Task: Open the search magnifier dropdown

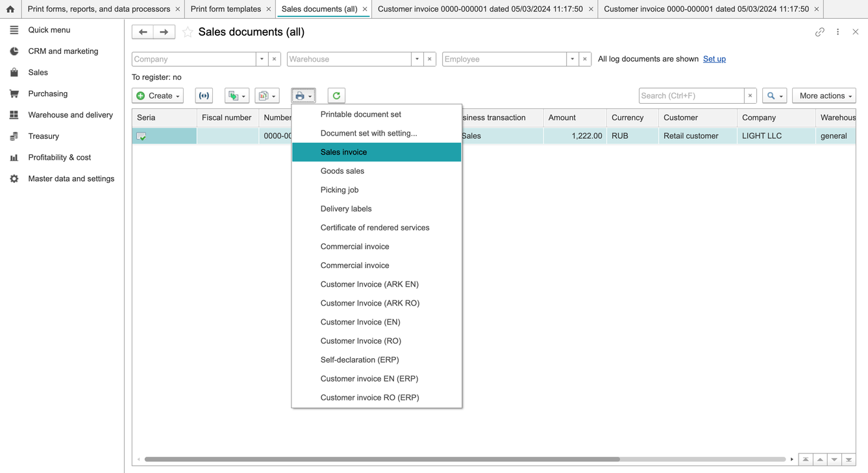Action: [x=775, y=95]
